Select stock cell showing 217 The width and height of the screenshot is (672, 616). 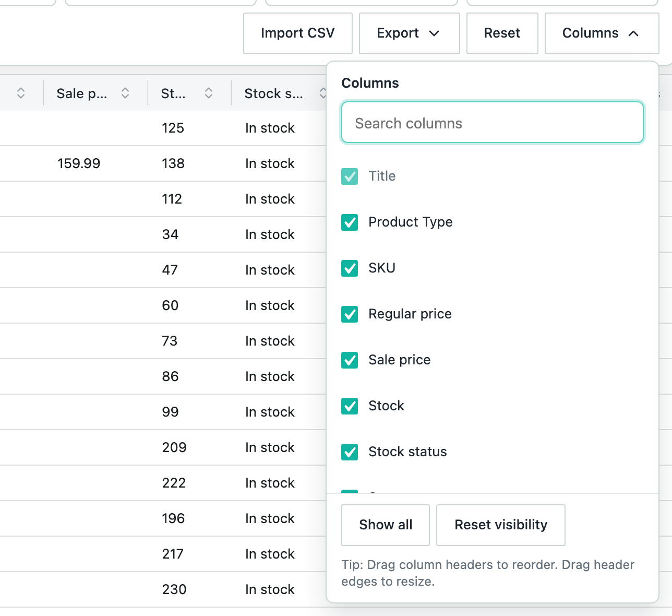point(173,554)
